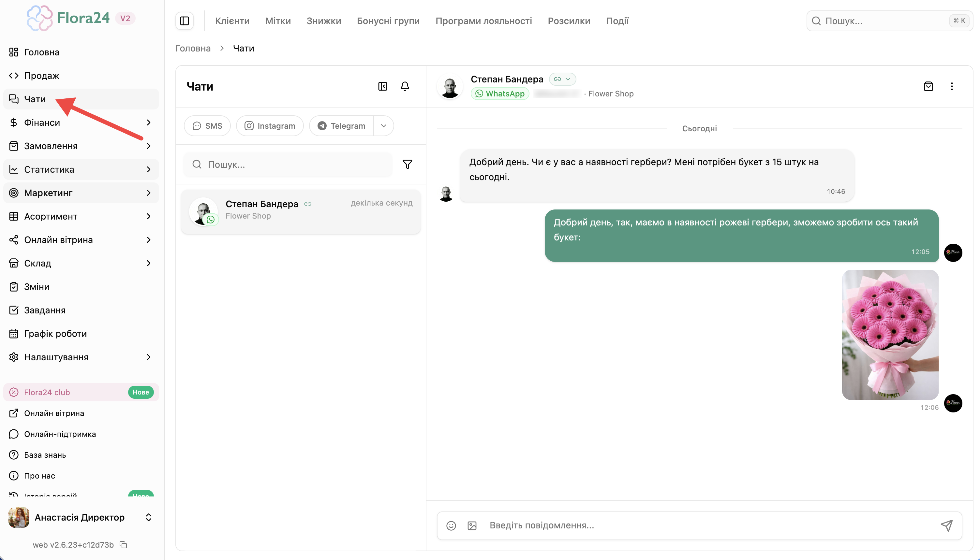
Task: Focus the chat search field
Action: click(288, 165)
